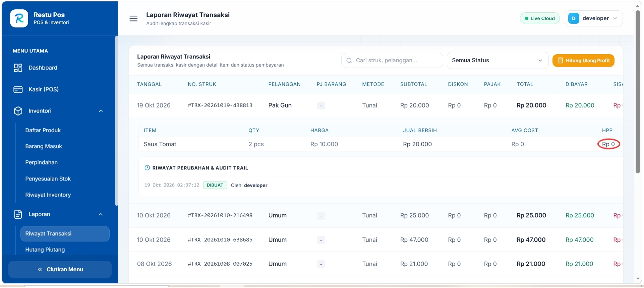Open the hamburger menu icon
The height and width of the screenshot is (288, 644).
(x=133, y=18)
